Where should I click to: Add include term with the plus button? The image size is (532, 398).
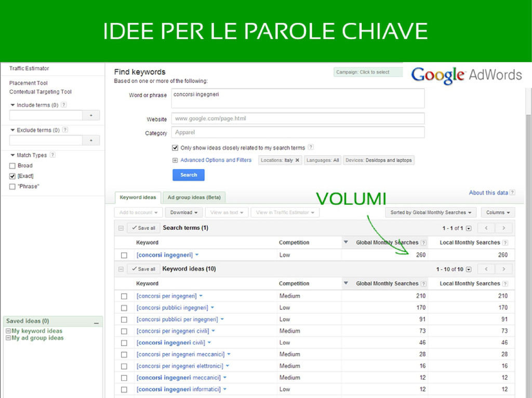pos(91,115)
